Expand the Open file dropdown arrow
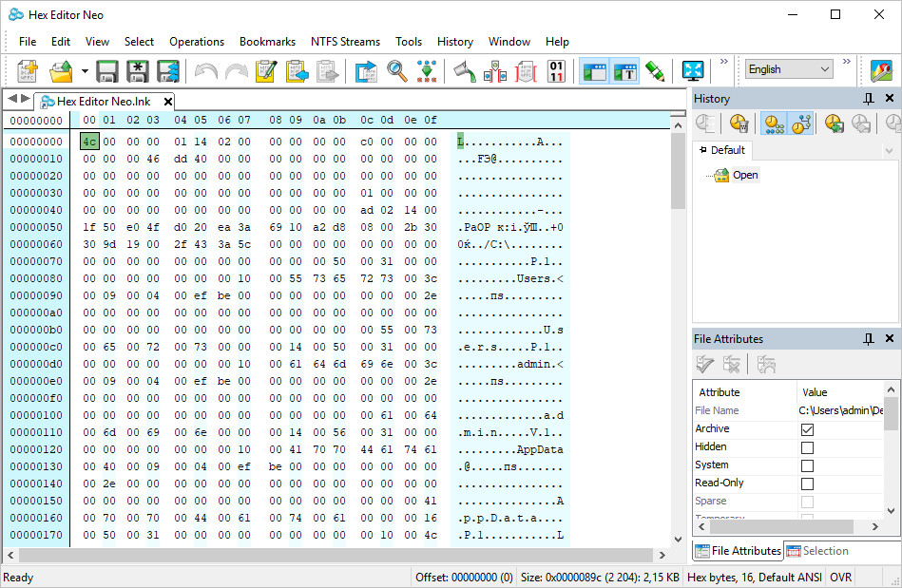This screenshot has height=588, width=902. pos(85,71)
